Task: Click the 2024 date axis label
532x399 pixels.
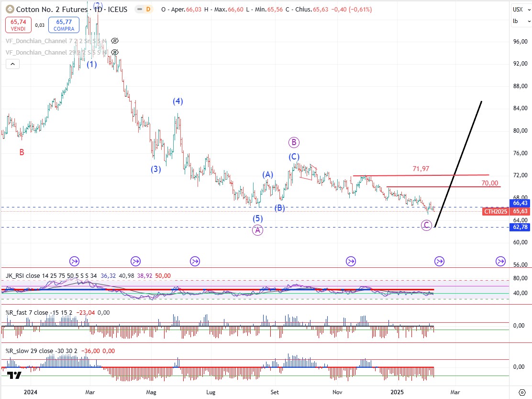Action: (x=31, y=392)
